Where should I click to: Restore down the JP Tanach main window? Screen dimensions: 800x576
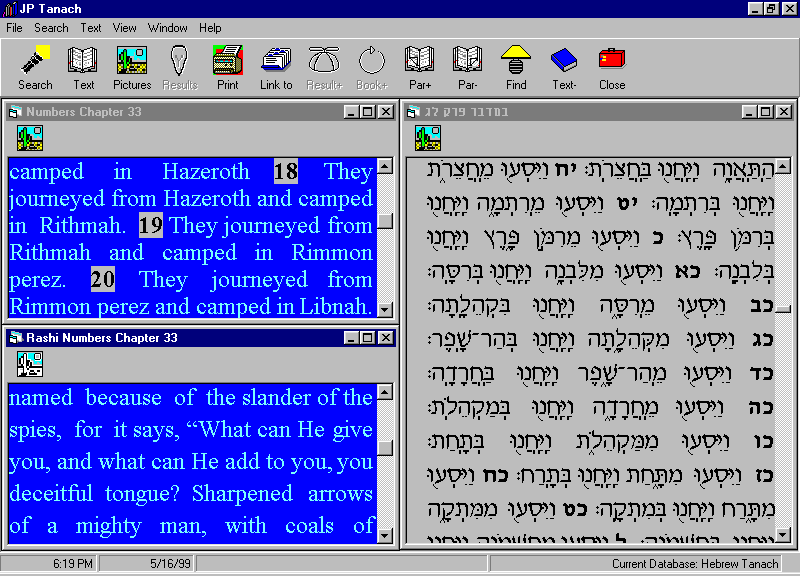(x=771, y=9)
